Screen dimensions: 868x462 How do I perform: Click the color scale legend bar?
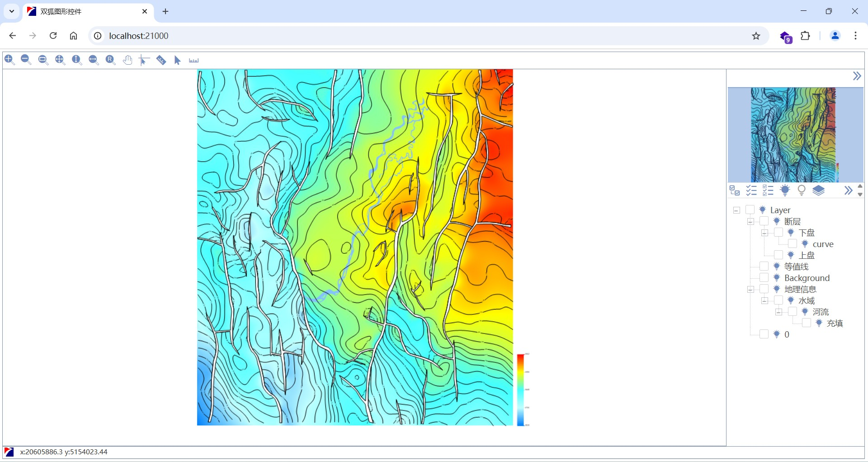pyautogui.click(x=520, y=389)
